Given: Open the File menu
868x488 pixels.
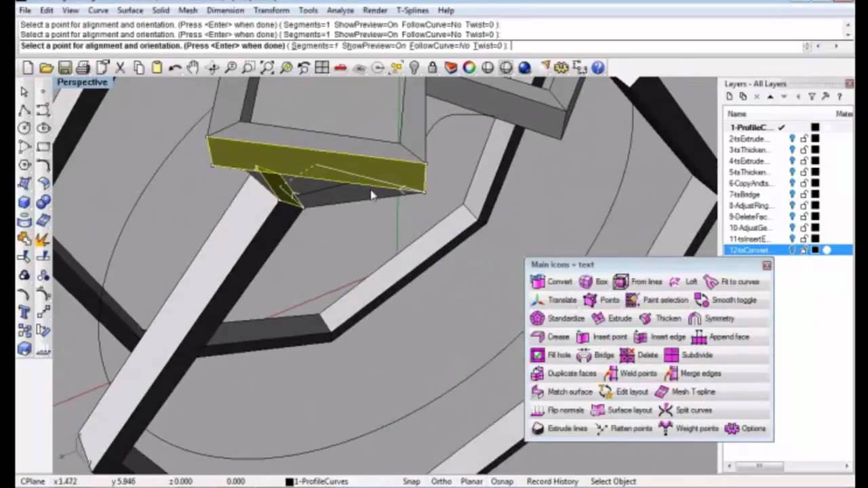Looking at the screenshot, I should [24, 11].
